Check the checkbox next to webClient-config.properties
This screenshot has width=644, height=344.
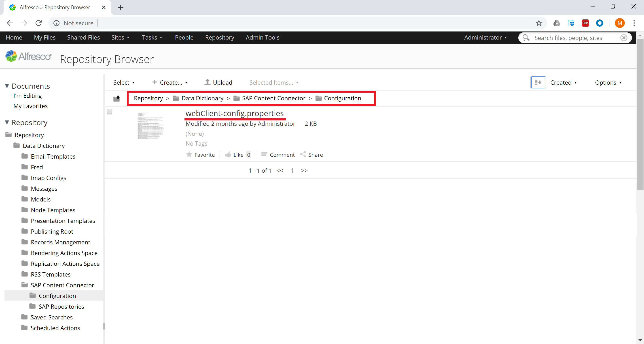click(109, 111)
